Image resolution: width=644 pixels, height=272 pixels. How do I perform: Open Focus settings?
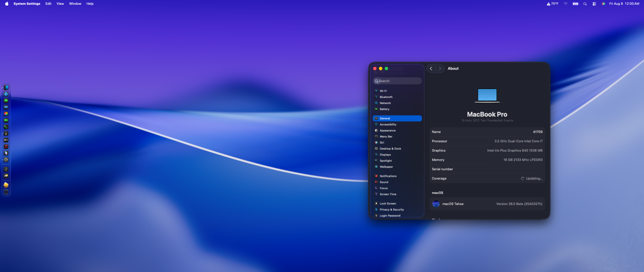click(397, 188)
